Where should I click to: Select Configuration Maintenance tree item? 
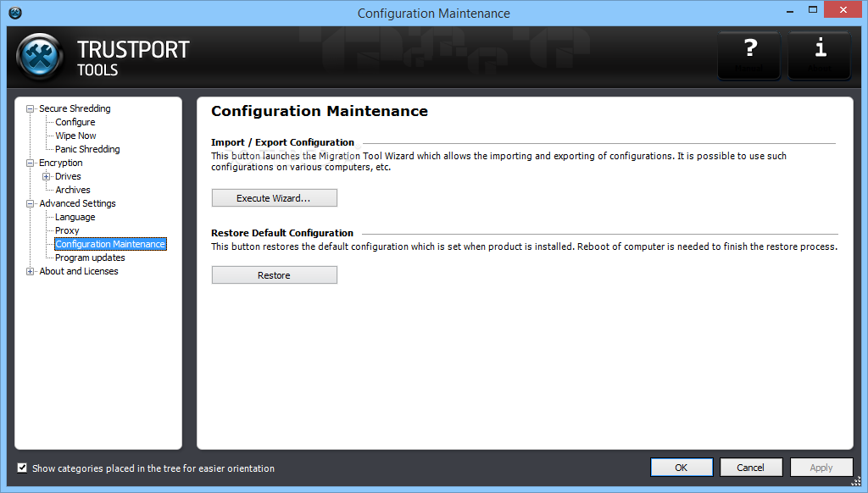(x=110, y=244)
